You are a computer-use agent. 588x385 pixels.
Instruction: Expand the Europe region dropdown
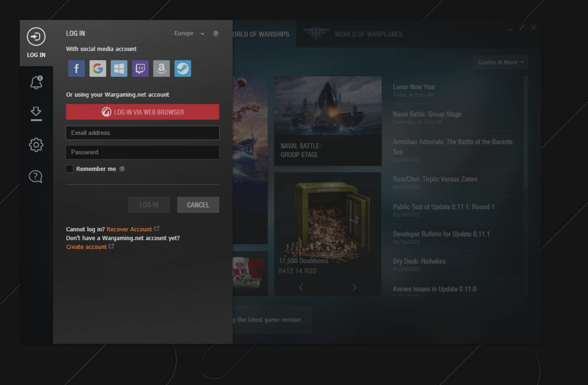tap(189, 33)
